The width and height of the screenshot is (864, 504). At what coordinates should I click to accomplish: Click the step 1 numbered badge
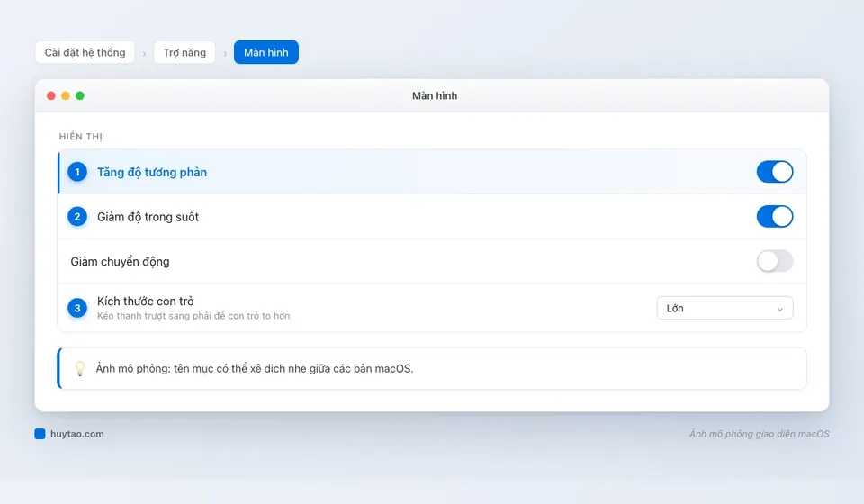pyautogui.click(x=77, y=172)
